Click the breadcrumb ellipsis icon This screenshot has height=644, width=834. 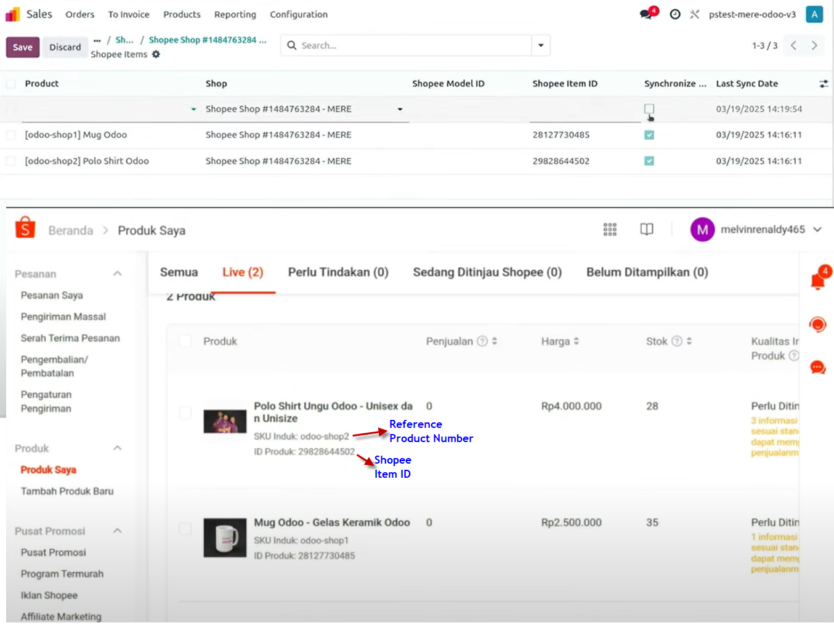[97, 40]
